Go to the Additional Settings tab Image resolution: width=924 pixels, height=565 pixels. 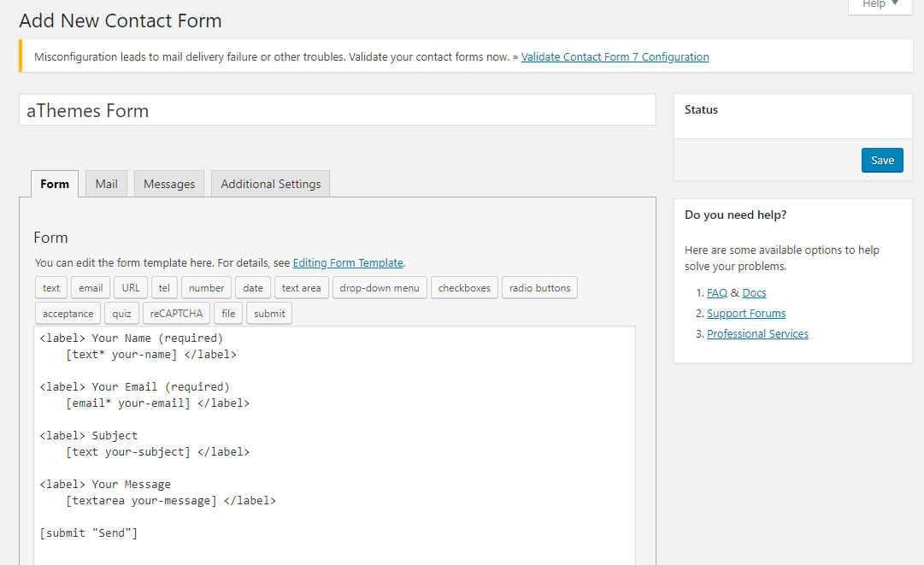point(271,184)
